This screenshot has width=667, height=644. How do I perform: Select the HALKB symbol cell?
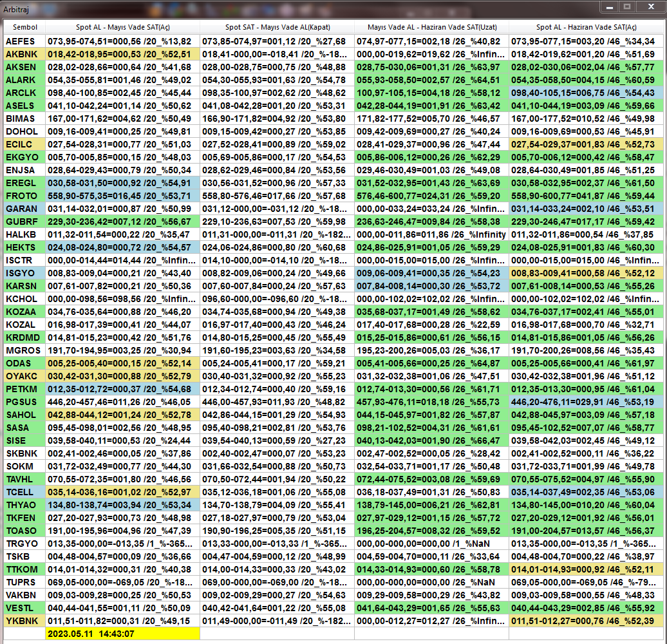pyautogui.click(x=24, y=234)
